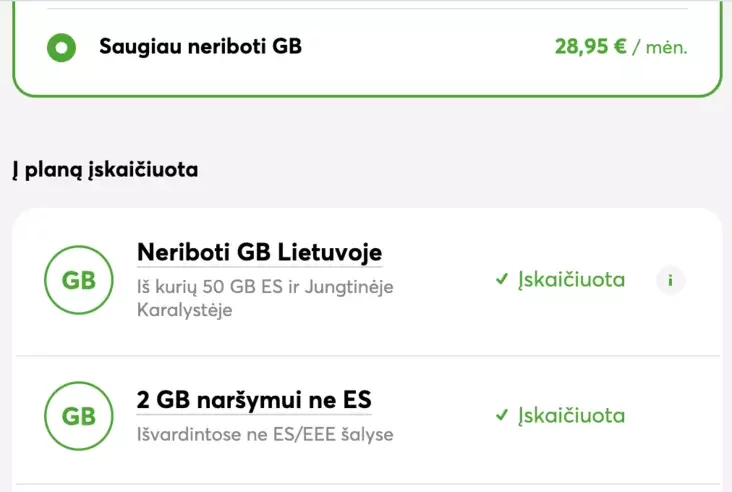Click the divider line above the Saugiau plan option
This screenshot has height=492, width=732.
point(366,10)
